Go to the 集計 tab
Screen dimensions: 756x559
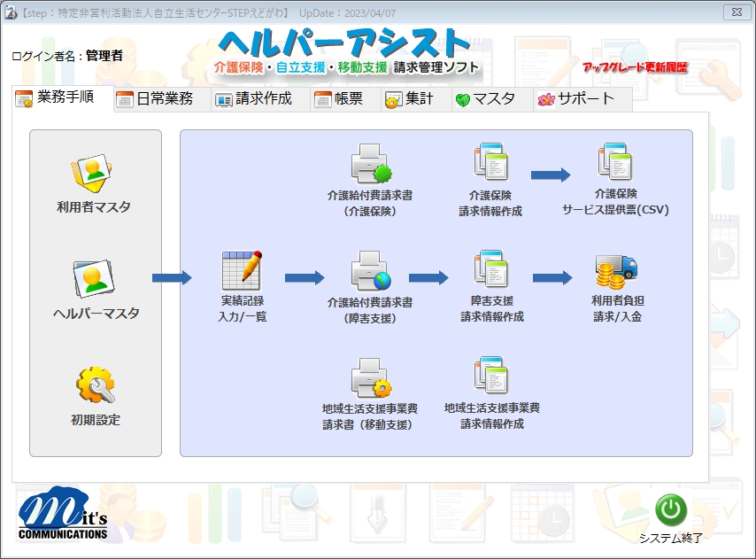click(417, 99)
